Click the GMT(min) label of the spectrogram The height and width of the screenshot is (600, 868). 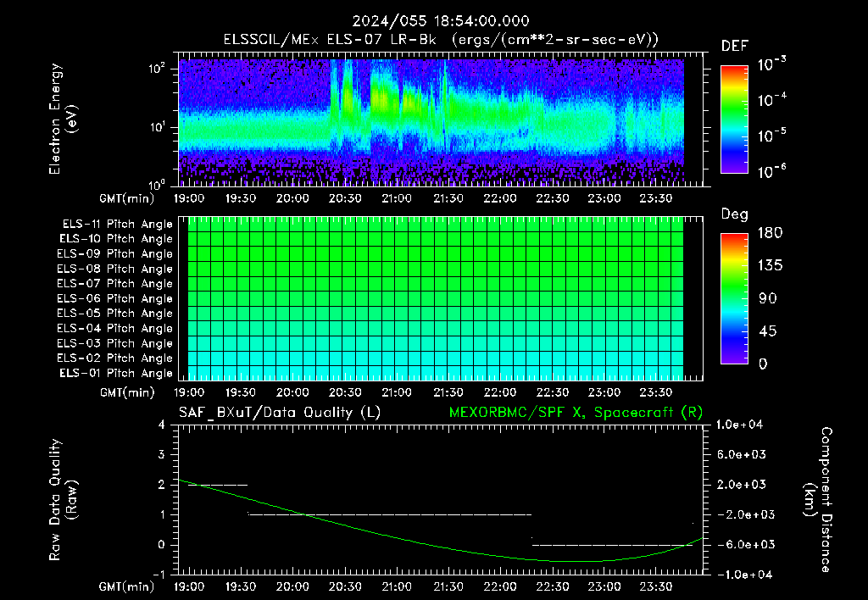(127, 198)
